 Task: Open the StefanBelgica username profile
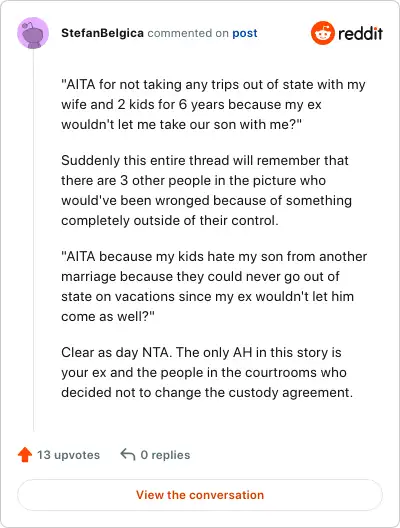(x=102, y=33)
